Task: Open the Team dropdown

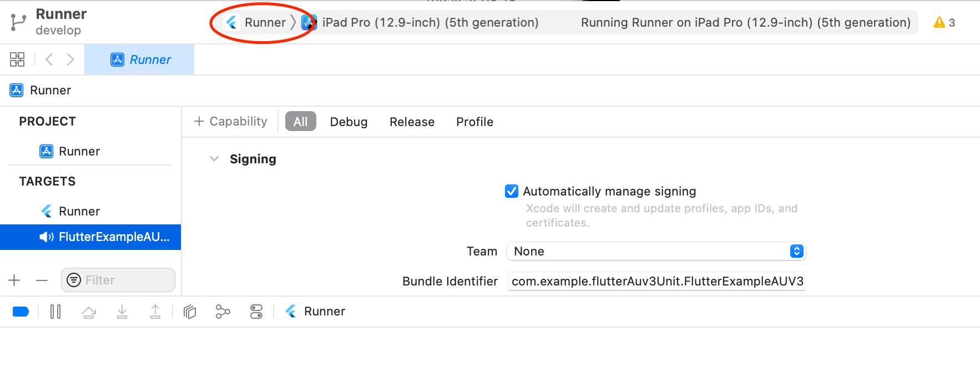Action: click(656, 251)
